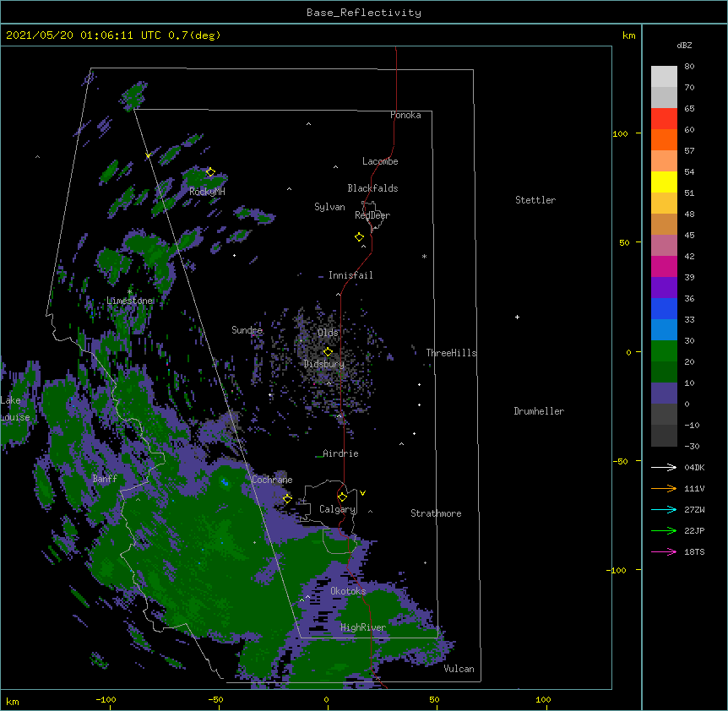The image size is (728, 711).
Task: Click the Drumheller label
Action: (x=539, y=411)
